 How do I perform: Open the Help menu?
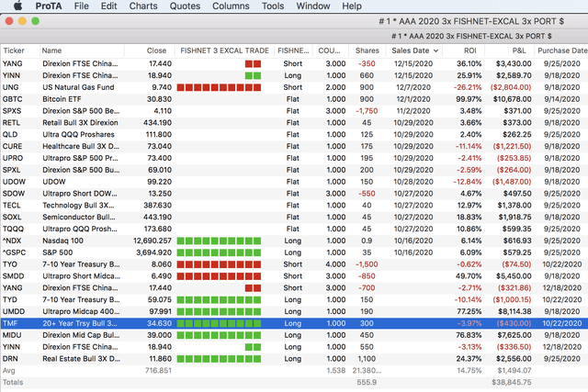click(x=352, y=6)
